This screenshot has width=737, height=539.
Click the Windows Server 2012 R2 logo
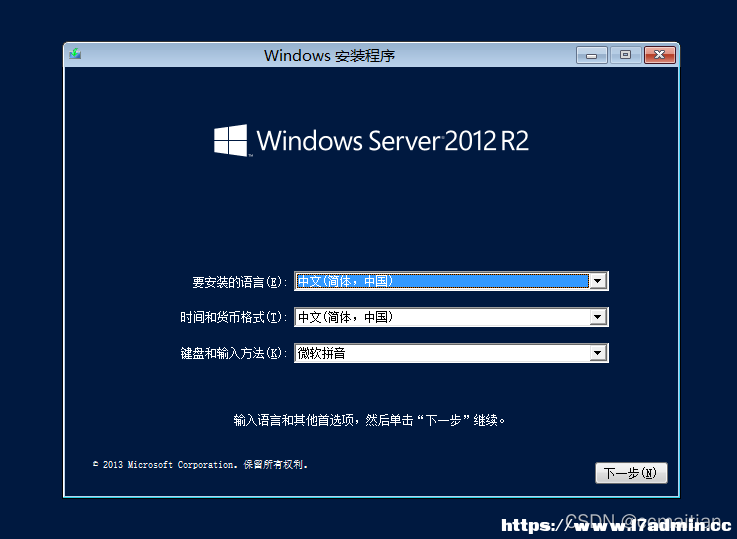tap(371, 141)
